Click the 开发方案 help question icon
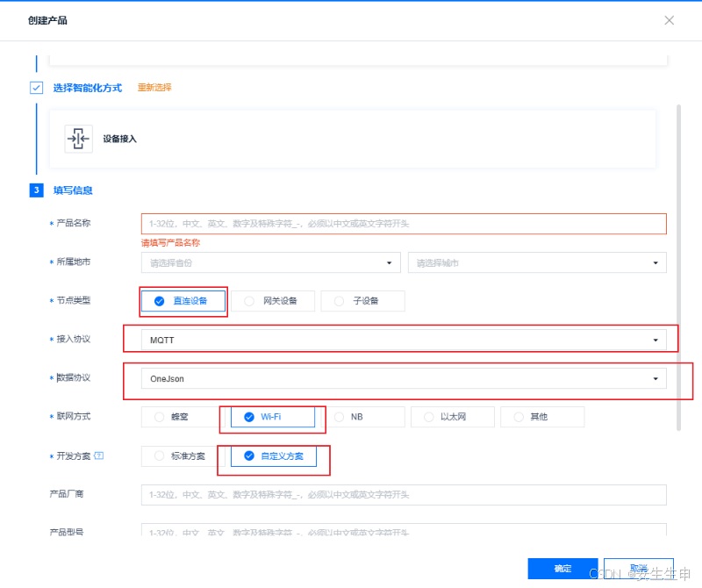Screen dimensions: 702x588 99,455
